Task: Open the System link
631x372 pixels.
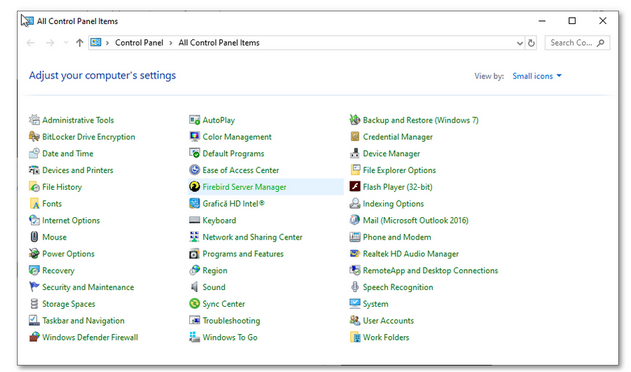Action: coord(375,304)
